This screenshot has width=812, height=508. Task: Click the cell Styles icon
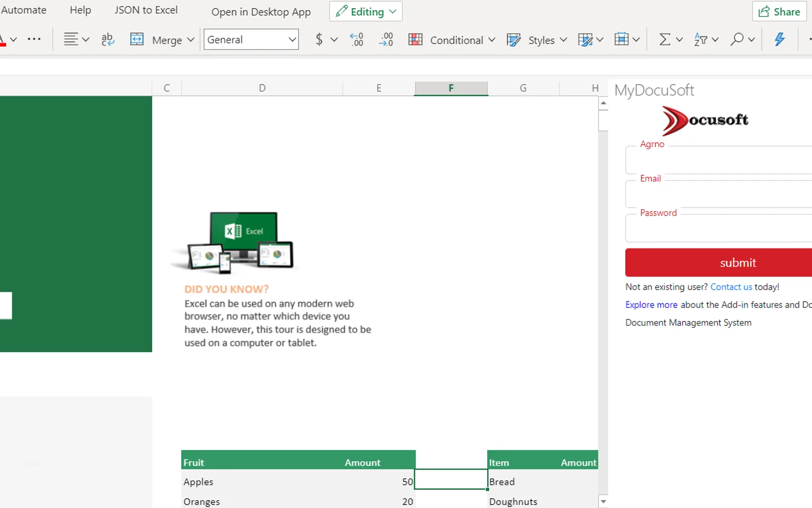pyautogui.click(x=514, y=40)
